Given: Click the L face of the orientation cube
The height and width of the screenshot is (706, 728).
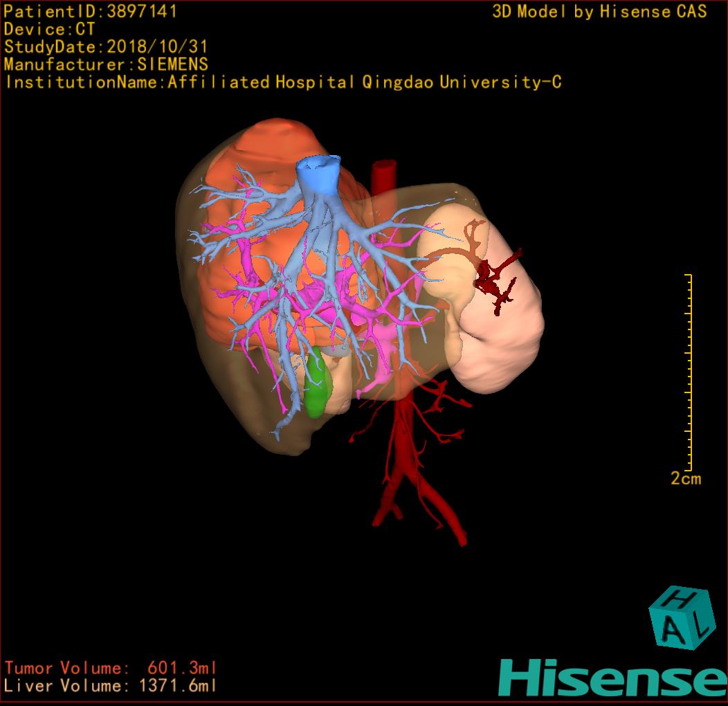Looking at the screenshot, I should click(x=701, y=626).
